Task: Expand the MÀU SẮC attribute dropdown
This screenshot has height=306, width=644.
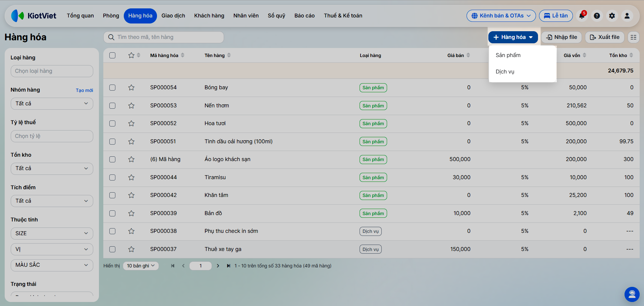Action: (x=52, y=265)
